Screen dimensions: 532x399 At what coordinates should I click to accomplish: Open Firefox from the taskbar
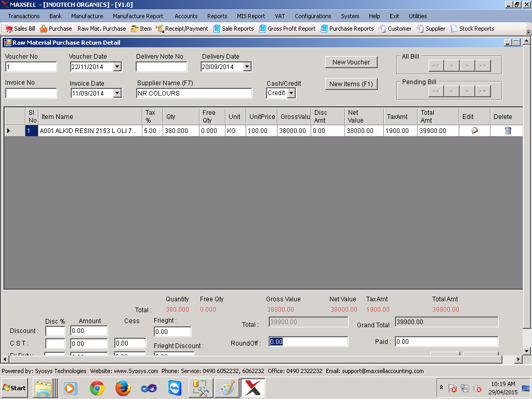click(x=123, y=388)
